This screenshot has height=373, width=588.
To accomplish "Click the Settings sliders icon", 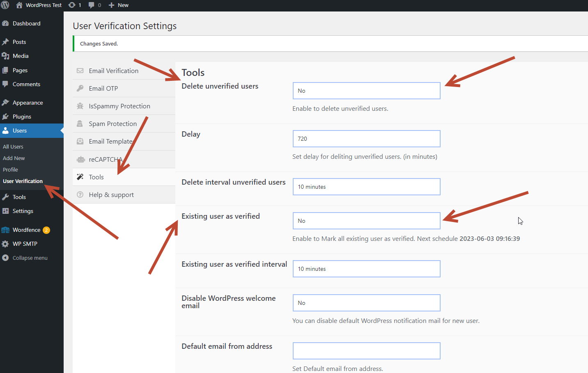I will pos(5,211).
